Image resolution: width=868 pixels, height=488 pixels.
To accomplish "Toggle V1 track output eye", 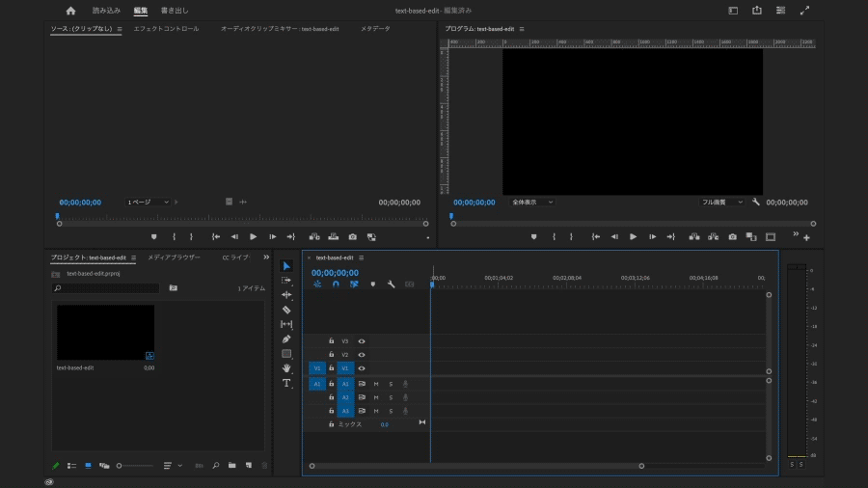I will (x=362, y=368).
